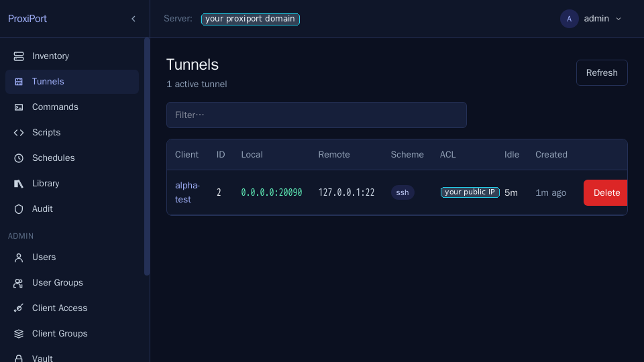Navigate to Scripts
Image resolution: width=644 pixels, height=362 pixels.
pos(72,133)
